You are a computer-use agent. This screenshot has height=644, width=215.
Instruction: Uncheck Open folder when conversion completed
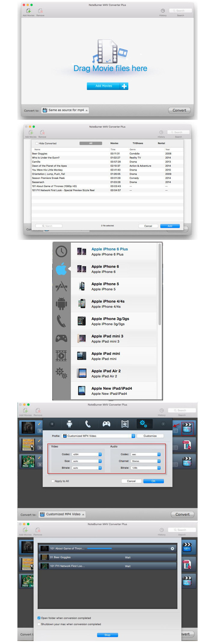pyautogui.click(x=39, y=618)
